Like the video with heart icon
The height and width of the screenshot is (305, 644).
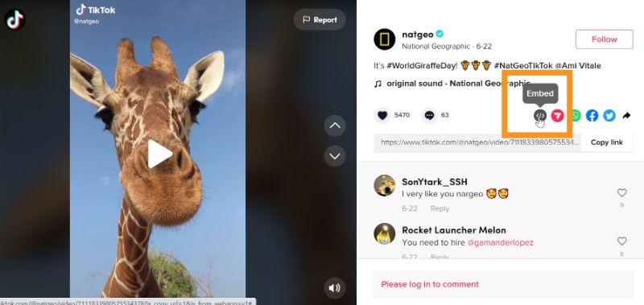pyautogui.click(x=382, y=115)
